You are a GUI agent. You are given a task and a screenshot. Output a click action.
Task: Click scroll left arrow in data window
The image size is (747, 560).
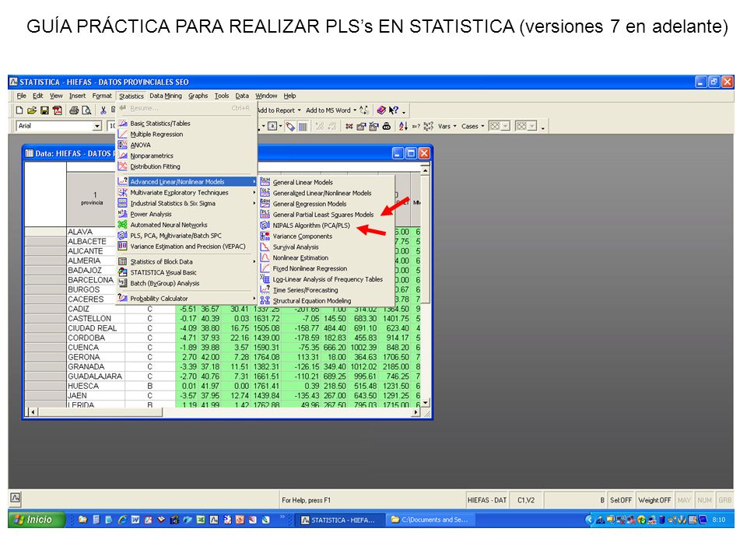point(33,412)
